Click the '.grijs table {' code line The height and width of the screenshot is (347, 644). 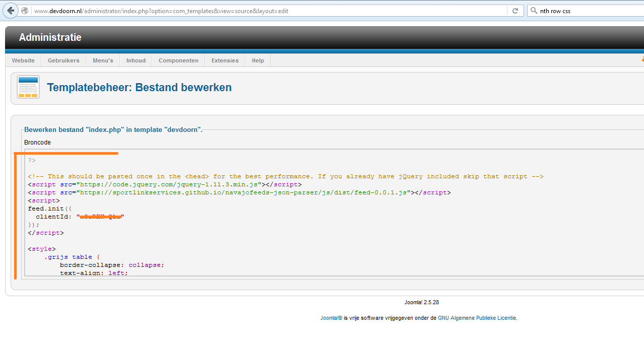72,257
